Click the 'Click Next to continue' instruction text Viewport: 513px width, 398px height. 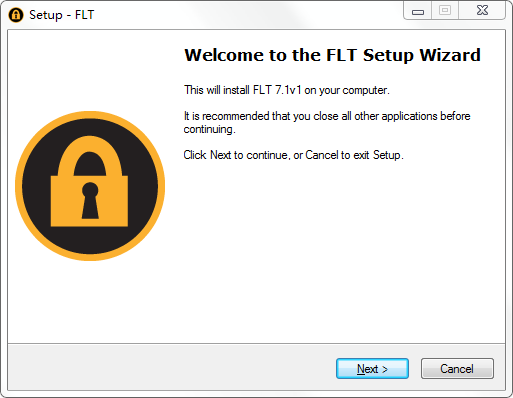(x=293, y=155)
